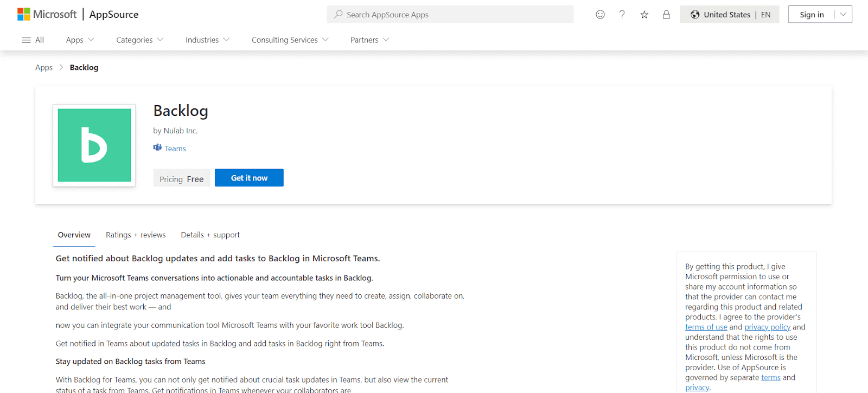Open the Partners dropdown

[x=369, y=40]
